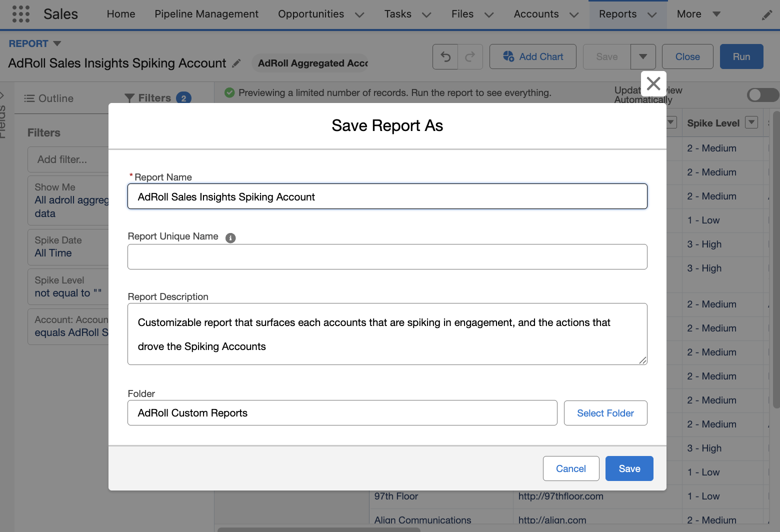Click Cancel in the dialog
This screenshot has height=532, width=780.
[x=570, y=468]
